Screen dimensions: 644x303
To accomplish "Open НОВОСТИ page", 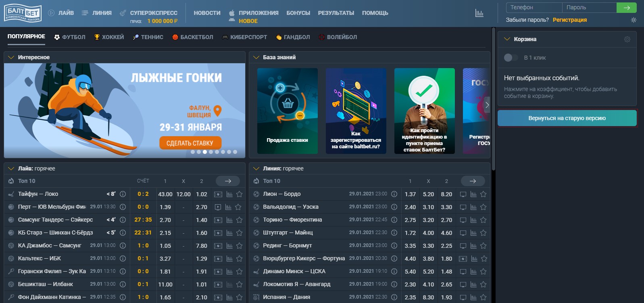I will [x=207, y=13].
